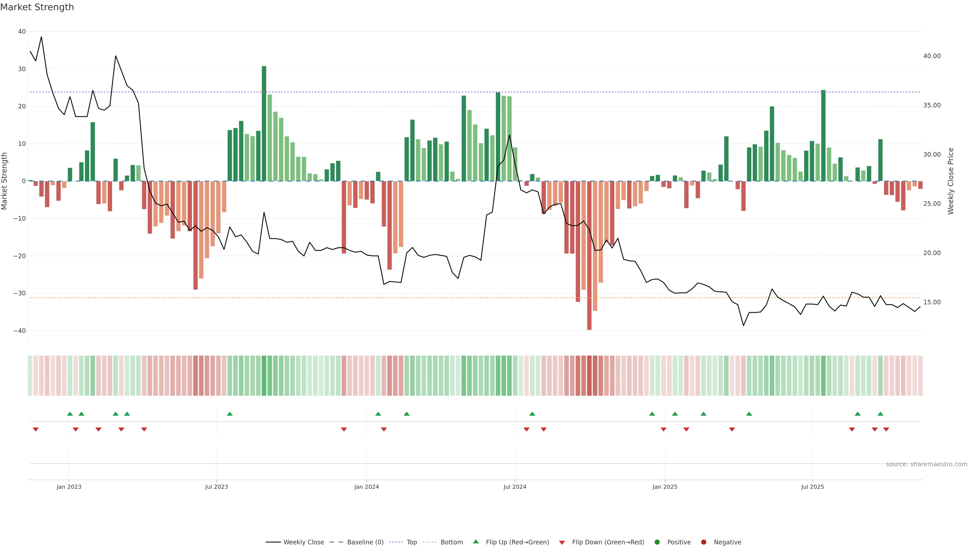Click source: sharemaestro.com text
Viewport: 980px width, 551px height.
[x=926, y=464]
